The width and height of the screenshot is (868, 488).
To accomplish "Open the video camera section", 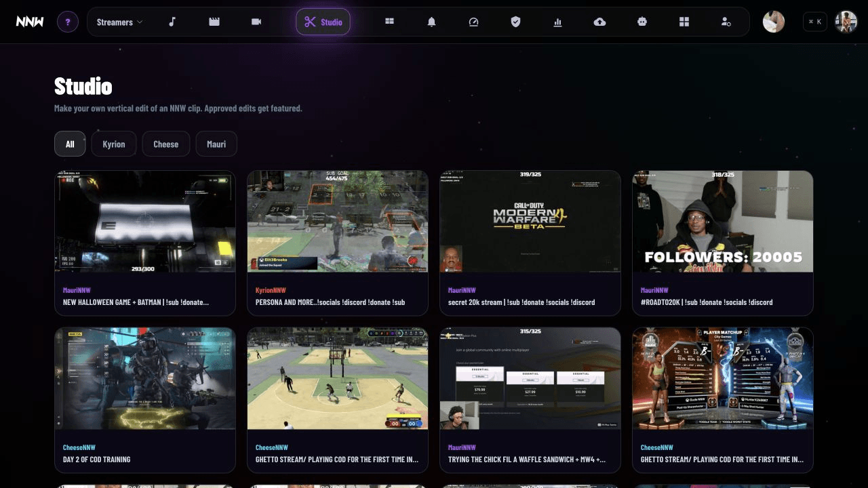I will tap(256, 22).
